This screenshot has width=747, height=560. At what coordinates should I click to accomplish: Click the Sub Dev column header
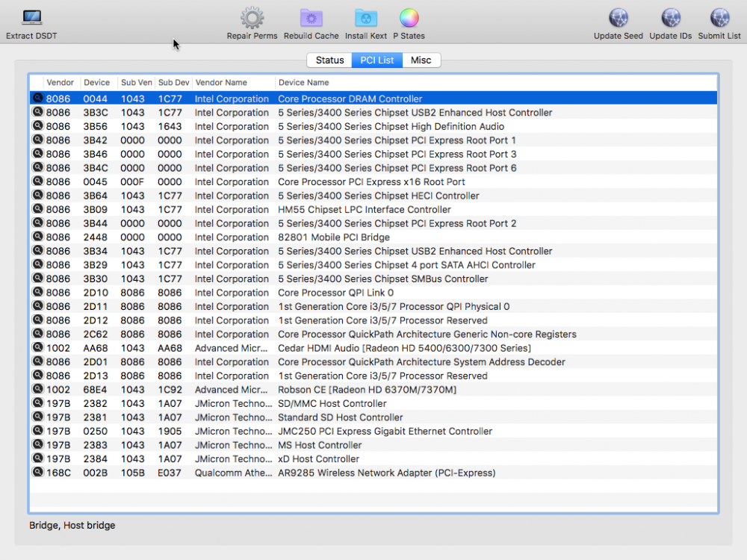[x=173, y=82]
